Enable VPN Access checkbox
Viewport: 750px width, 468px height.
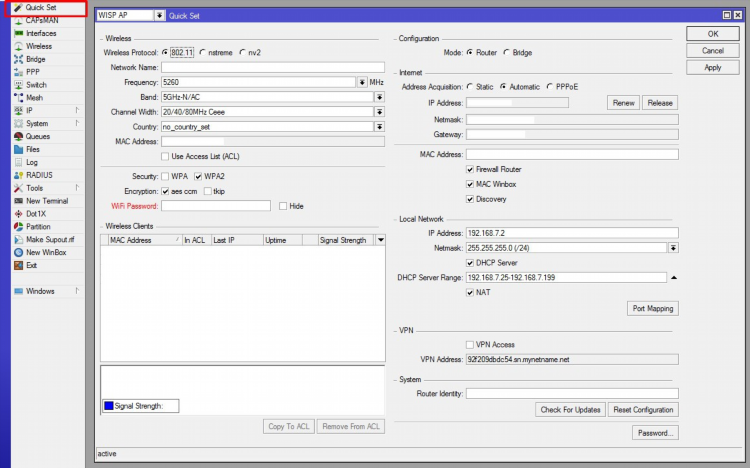click(470, 345)
